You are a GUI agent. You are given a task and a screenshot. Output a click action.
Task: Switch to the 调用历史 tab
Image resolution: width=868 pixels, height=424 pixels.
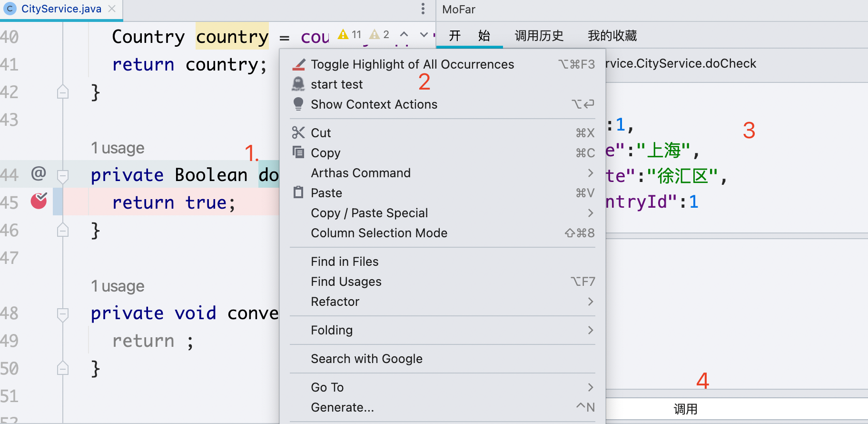coord(539,36)
